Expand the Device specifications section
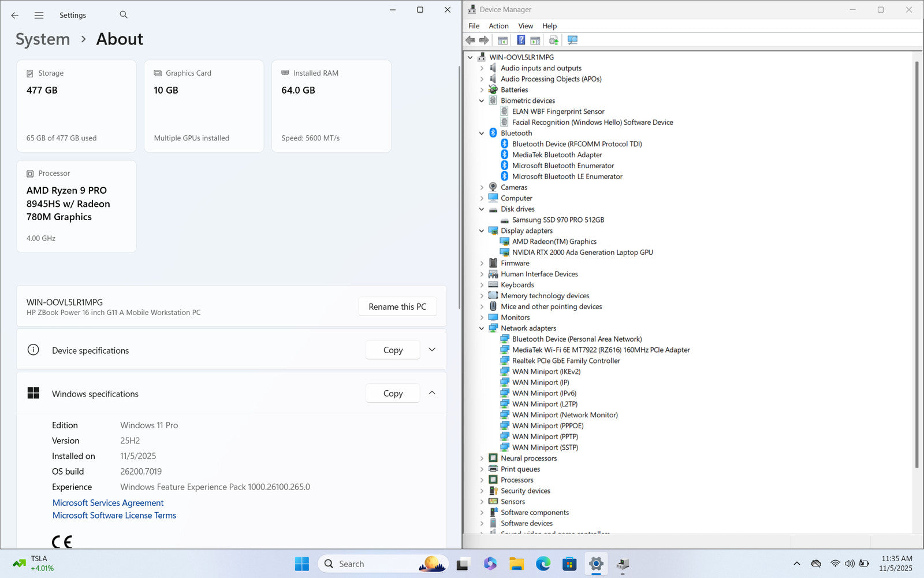924x578 pixels. [x=432, y=350]
